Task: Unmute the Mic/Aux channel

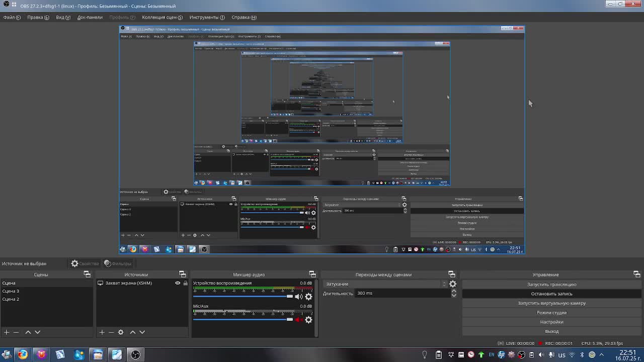Action: pyautogui.click(x=299, y=320)
